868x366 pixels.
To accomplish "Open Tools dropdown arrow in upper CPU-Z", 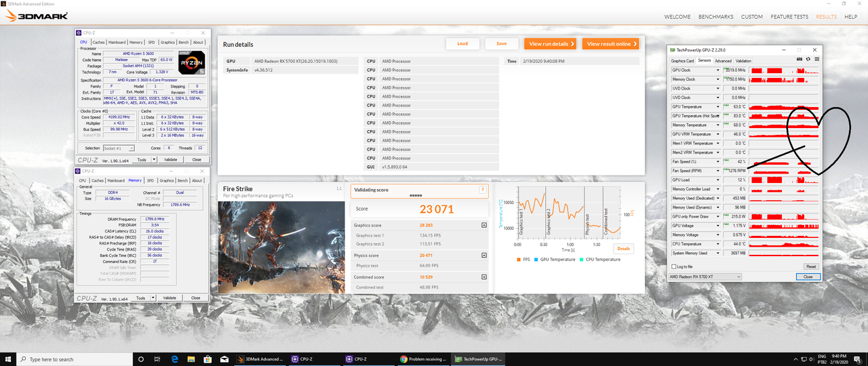I will coord(154,160).
